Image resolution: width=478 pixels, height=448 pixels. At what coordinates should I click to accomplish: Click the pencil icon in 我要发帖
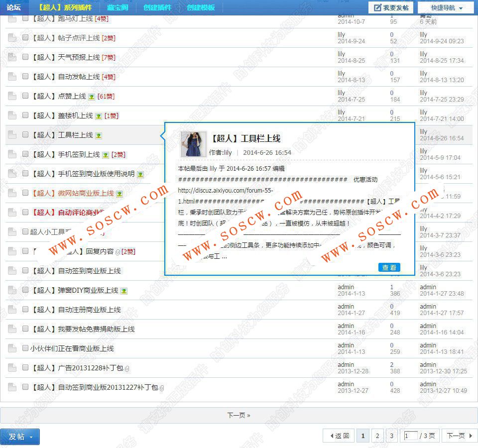point(377,7)
